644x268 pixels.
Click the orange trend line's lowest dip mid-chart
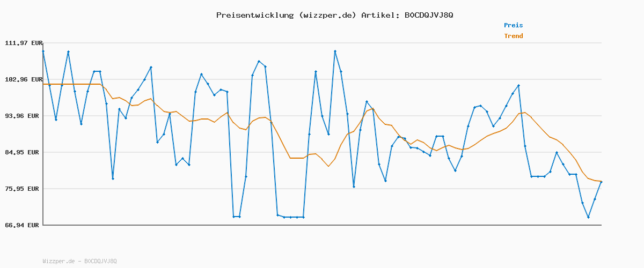pyautogui.click(x=328, y=166)
